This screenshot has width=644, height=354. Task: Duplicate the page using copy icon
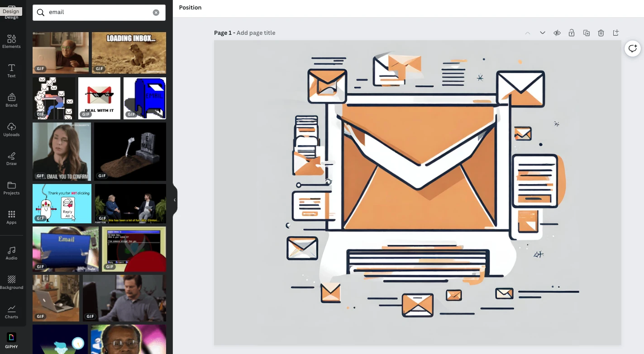pos(587,33)
